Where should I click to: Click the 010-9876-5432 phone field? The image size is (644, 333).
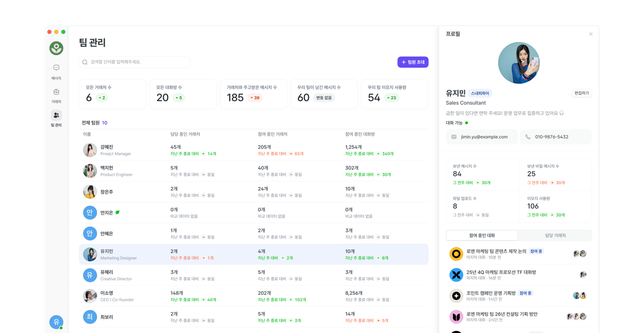click(x=555, y=137)
